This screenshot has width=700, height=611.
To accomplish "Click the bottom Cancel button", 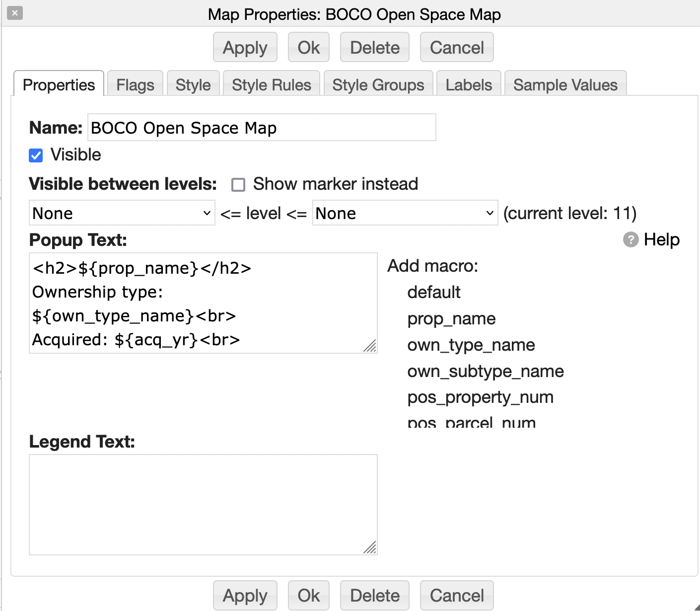I will [x=456, y=595].
